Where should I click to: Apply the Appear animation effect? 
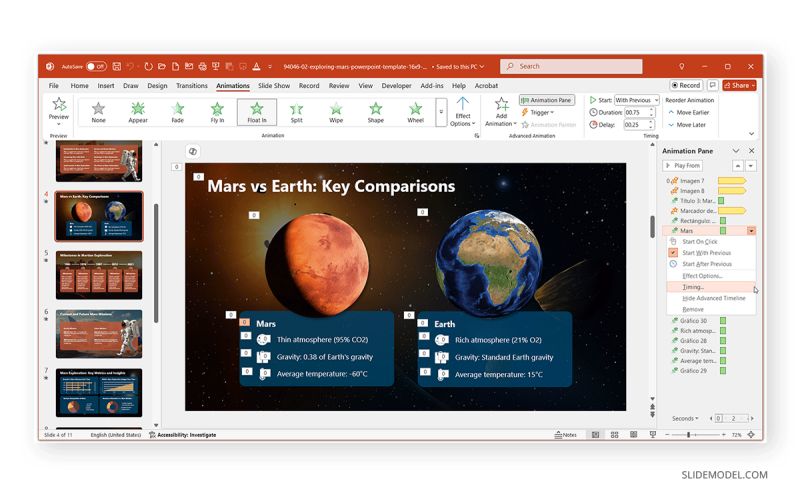(x=138, y=112)
